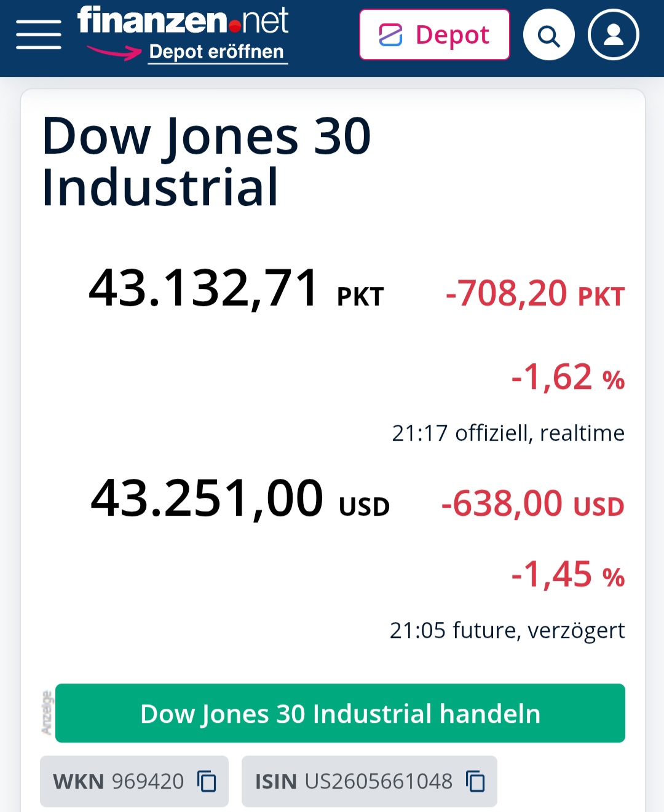The width and height of the screenshot is (664, 812).
Task: Copy the WKN number with copy icon
Action: (207, 781)
